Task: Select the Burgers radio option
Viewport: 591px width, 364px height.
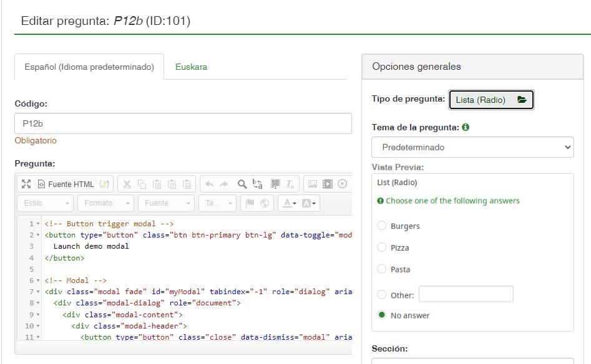Action: click(x=382, y=226)
